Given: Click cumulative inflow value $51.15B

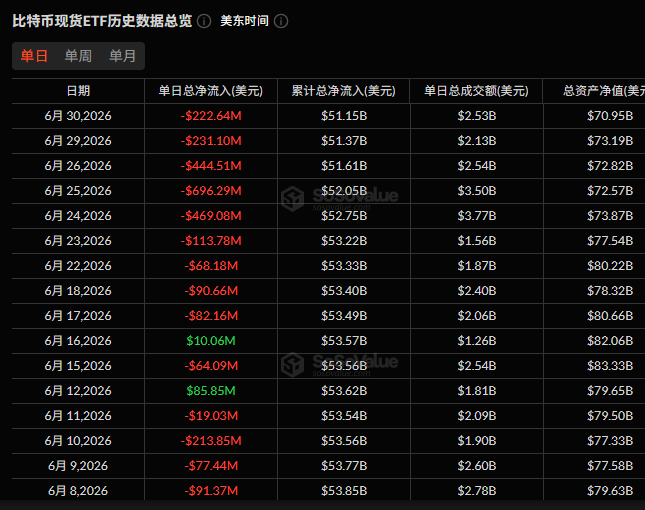Looking at the screenshot, I should [344, 116].
